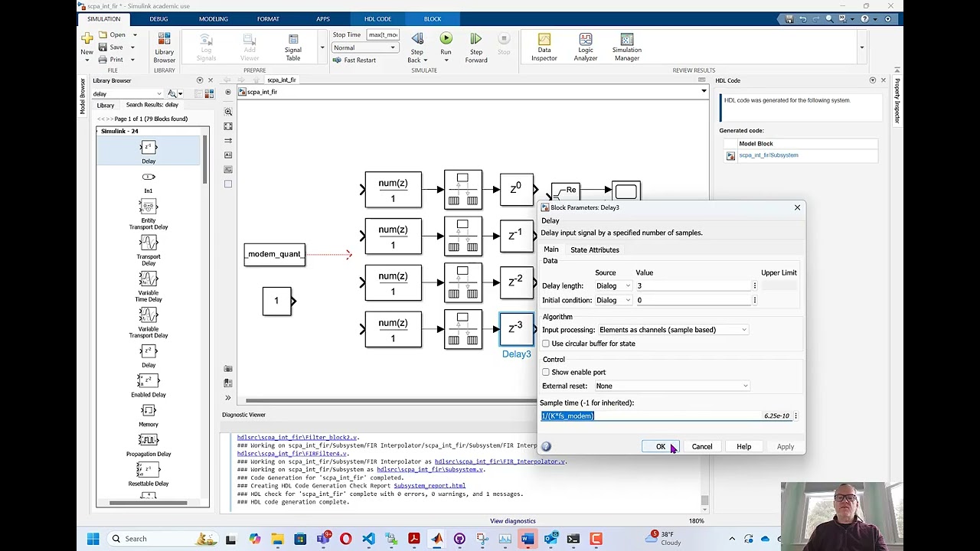
Task: Open the External reset dropdown
Action: click(672, 386)
